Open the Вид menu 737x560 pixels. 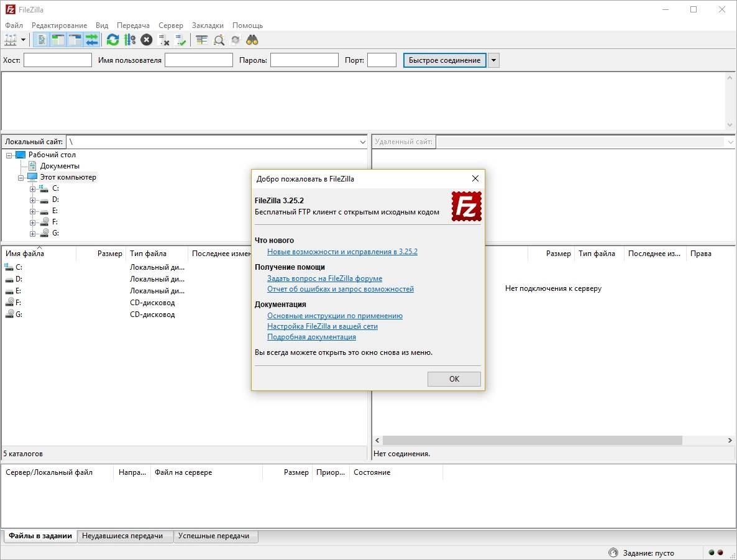pos(101,25)
